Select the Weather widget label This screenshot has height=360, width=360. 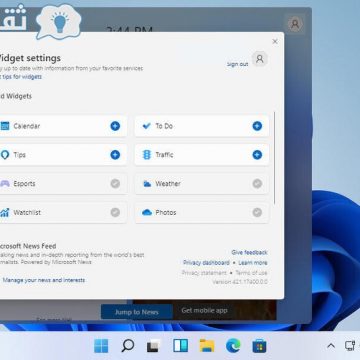(168, 184)
